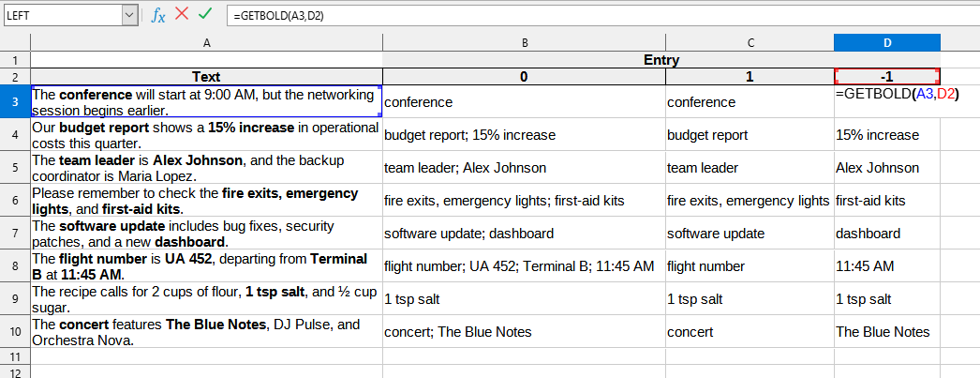Select row 11 by its row header
980x378 pixels.
[x=15, y=356]
